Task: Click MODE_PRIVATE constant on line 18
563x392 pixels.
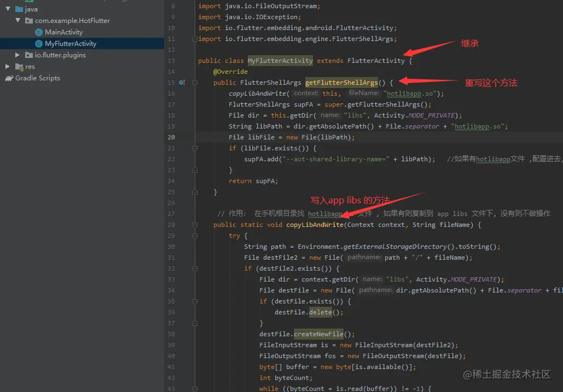Action: pos(432,115)
